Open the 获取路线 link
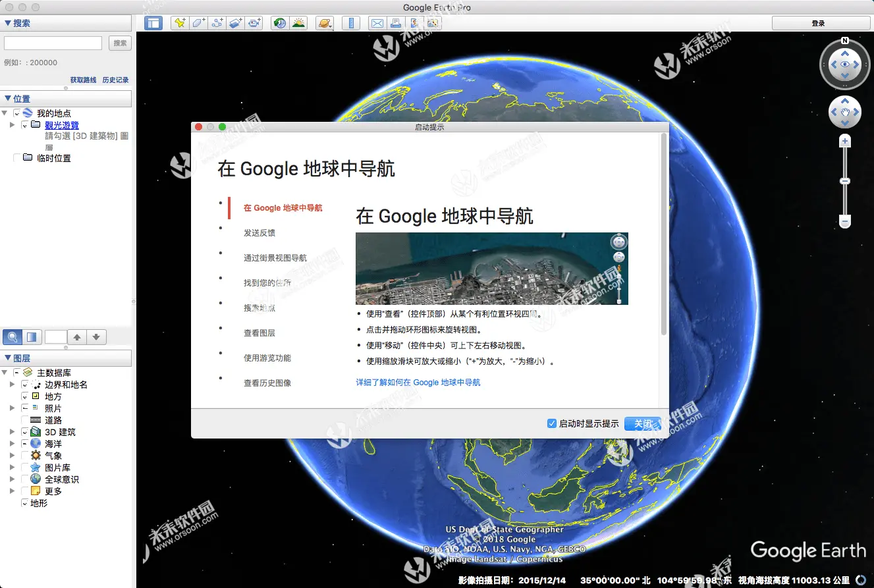Image resolution: width=874 pixels, height=588 pixels. (83, 80)
